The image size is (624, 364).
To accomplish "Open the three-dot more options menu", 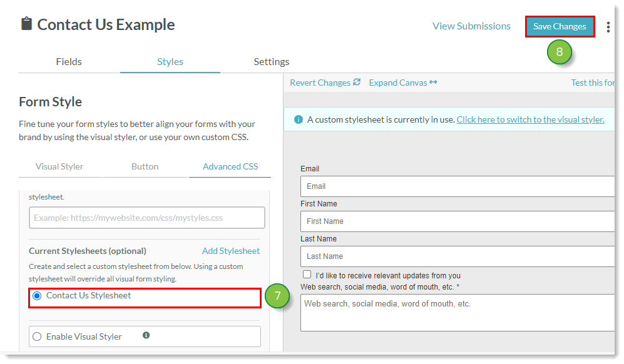I will coord(608,27).
